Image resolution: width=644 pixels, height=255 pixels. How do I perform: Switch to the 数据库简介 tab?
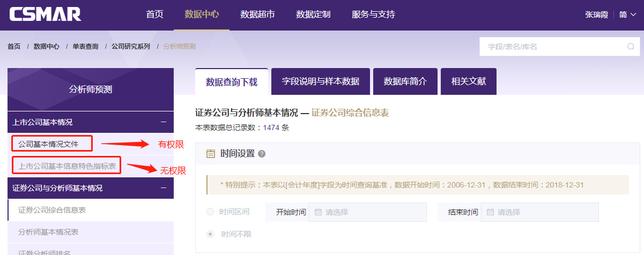click(405, 81)
